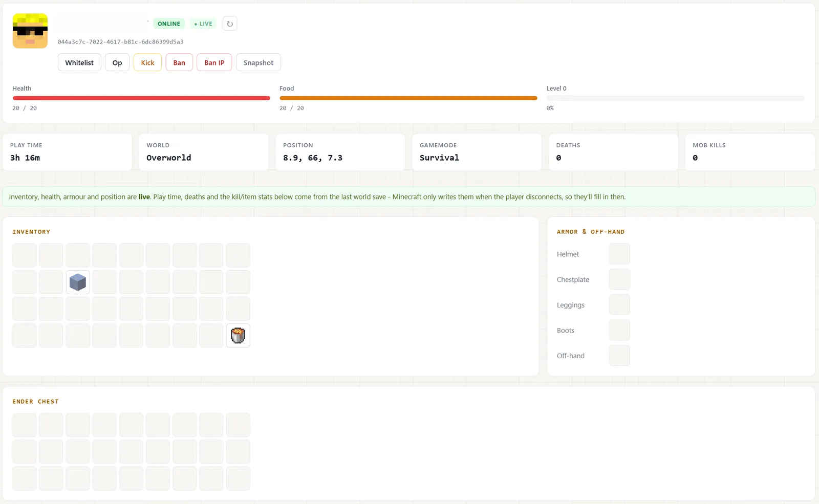Click the LIVE indicator badge
The height and width of the screenshot is (504, 819).
(x=203, y=24)
